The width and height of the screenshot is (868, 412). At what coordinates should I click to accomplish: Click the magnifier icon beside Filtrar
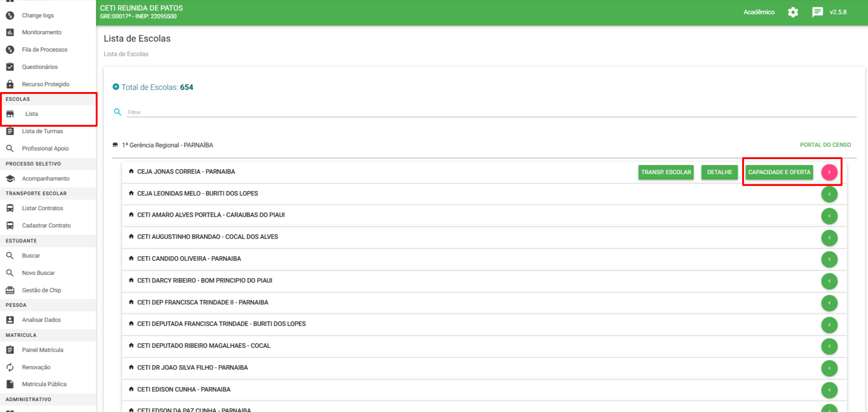point(118,112)
